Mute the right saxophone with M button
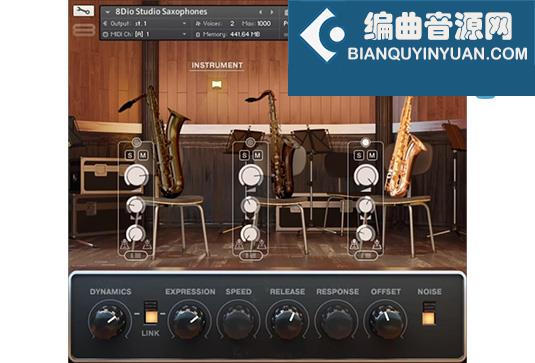This screenshot has height=363, width=535. 372,155
